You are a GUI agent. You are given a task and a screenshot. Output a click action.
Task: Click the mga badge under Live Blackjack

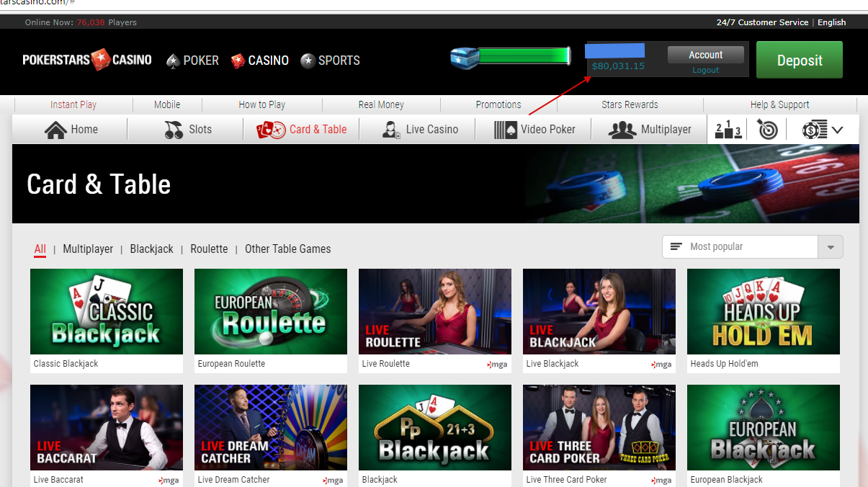[662, 365]
